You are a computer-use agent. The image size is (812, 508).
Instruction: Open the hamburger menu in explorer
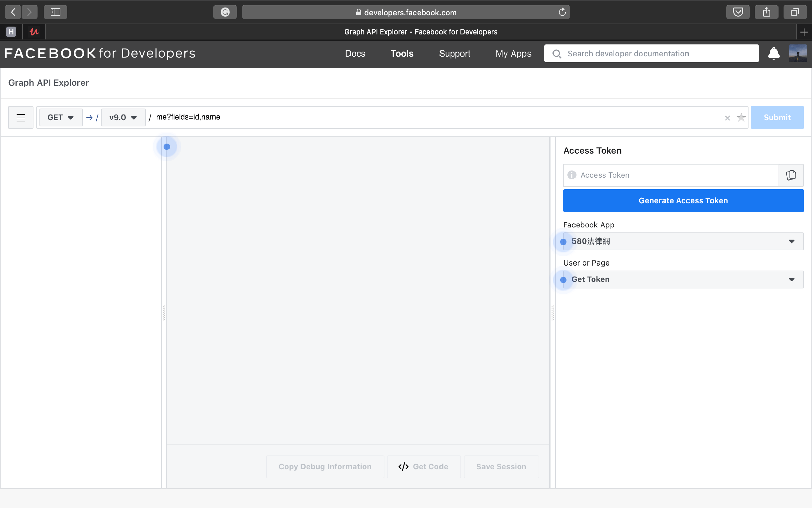[x=21, y=118]
